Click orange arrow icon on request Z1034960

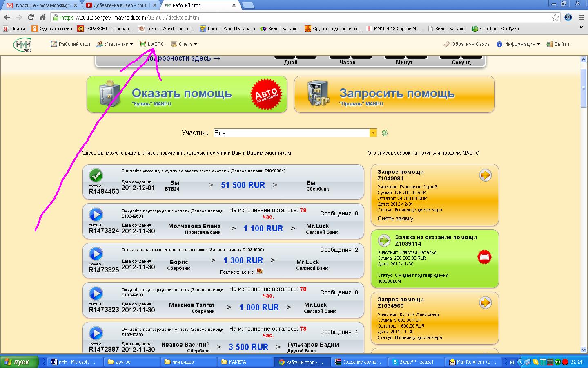[485, 303]
